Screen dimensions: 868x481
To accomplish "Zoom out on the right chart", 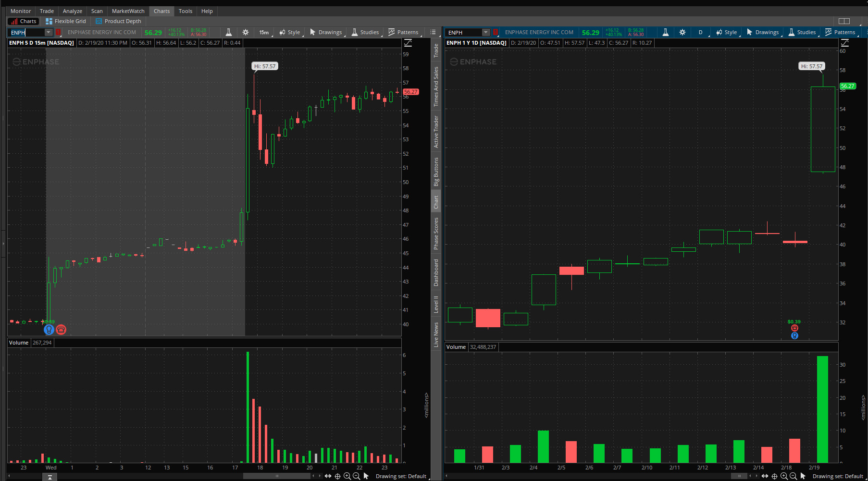I will point(794,476).
